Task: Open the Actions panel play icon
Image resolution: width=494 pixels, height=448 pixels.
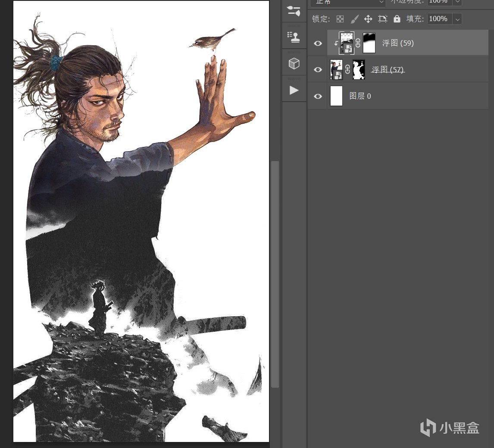Action: tap(294, 90)
